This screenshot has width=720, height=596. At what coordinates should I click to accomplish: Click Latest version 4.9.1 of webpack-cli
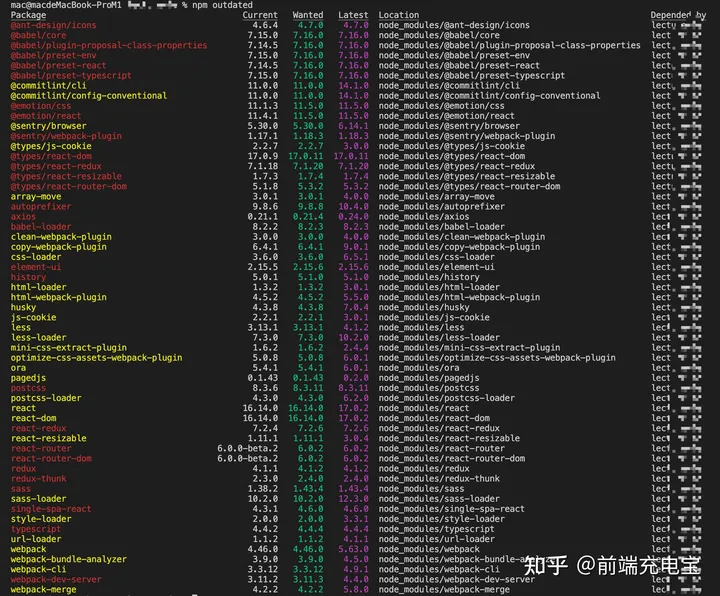pos(355,571)
